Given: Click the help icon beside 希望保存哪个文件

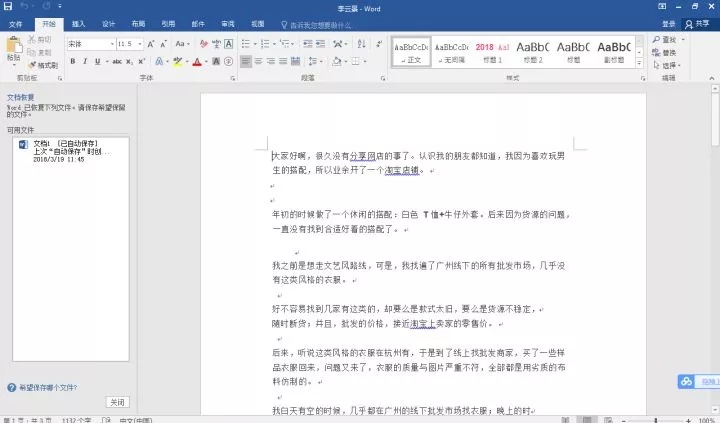Looking at the screenshot, I should 11,388.
